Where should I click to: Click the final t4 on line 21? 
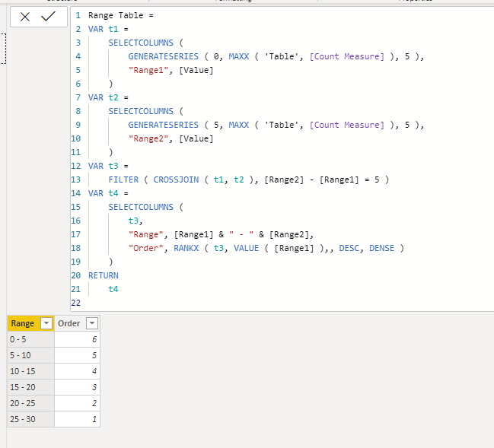pos(113,289)
